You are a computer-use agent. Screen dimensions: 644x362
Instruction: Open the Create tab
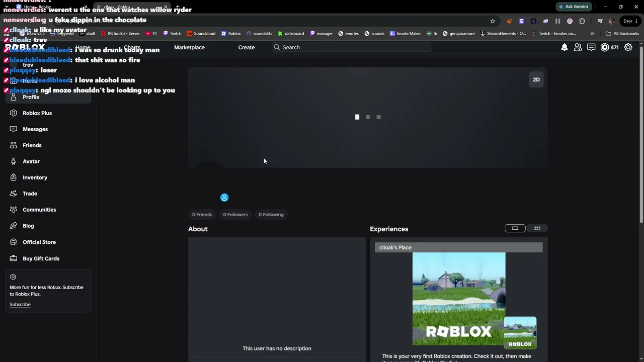(x=247, y=47)
